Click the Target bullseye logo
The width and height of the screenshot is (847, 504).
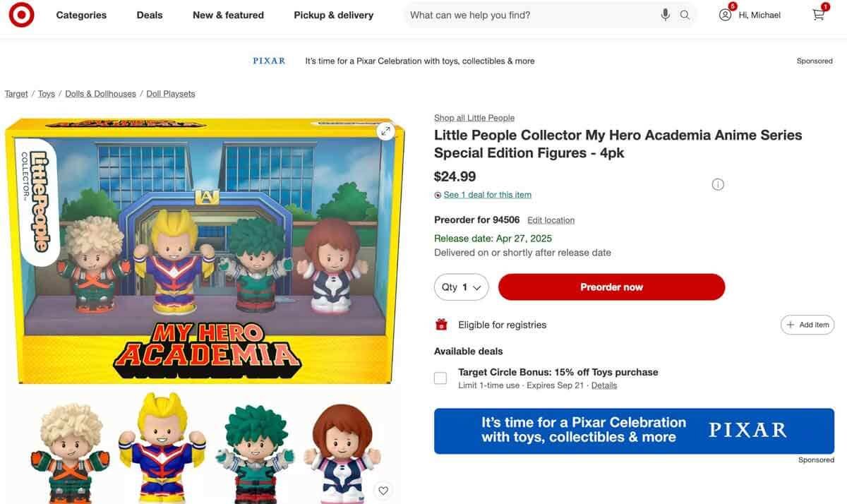pos(20,15)
